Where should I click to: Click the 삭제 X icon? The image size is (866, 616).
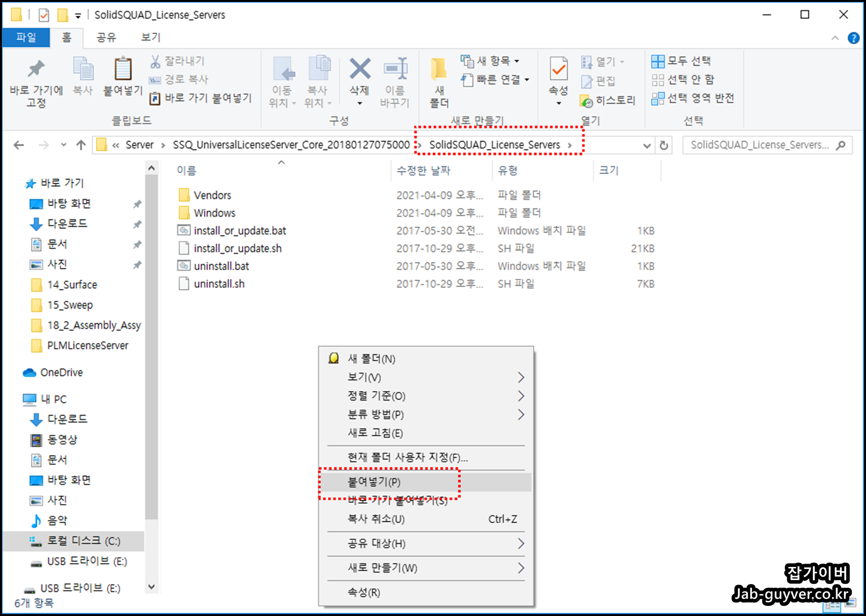pos(360,69)
